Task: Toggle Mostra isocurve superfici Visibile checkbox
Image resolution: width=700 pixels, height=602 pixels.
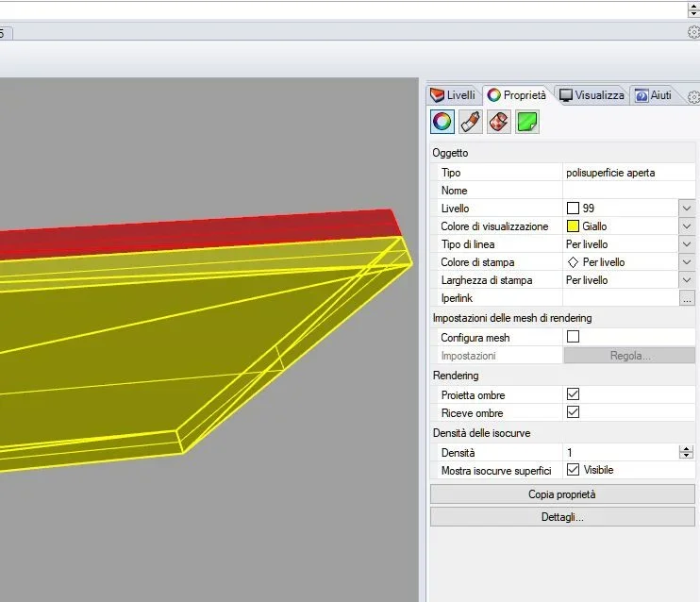Action: [573, 469]
